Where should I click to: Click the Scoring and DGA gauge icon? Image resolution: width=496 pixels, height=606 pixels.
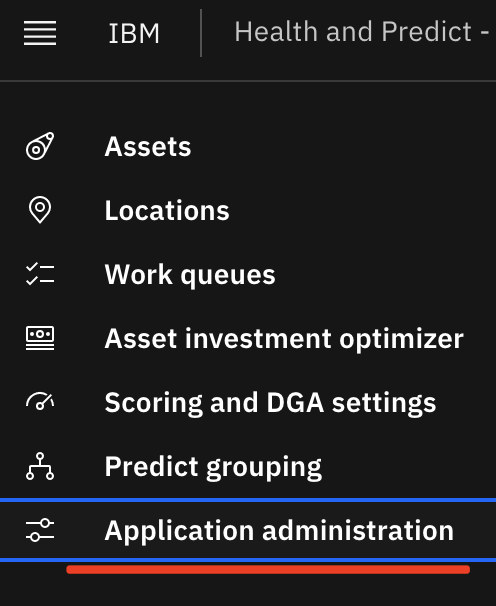click(40, 402)
